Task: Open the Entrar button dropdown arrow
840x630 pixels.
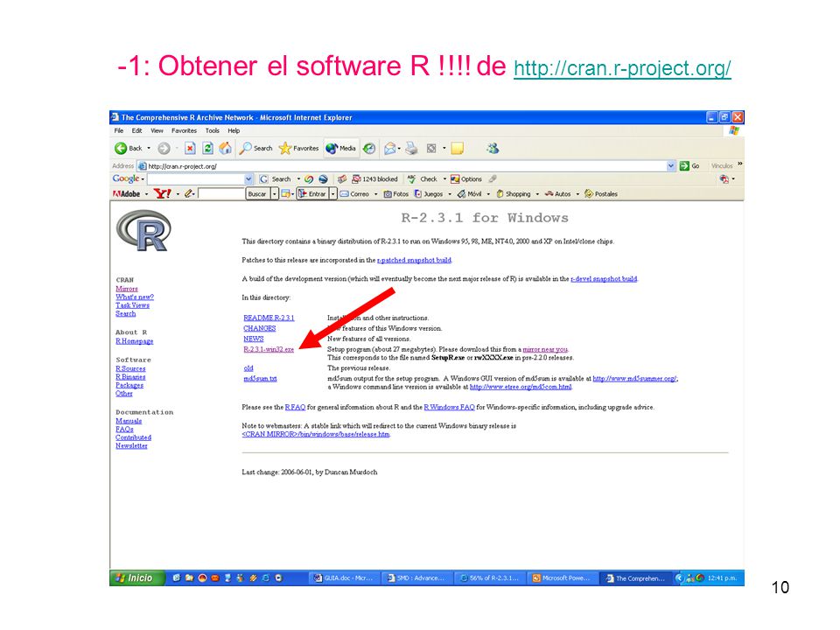Action: coord(332,194)
